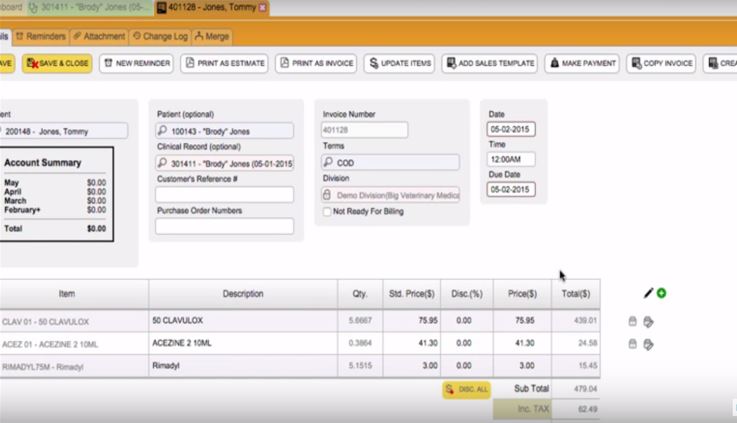Open the Reminders tab
Image resolution: width=737 pixels, height=423 pixels.
click(41, 36)
